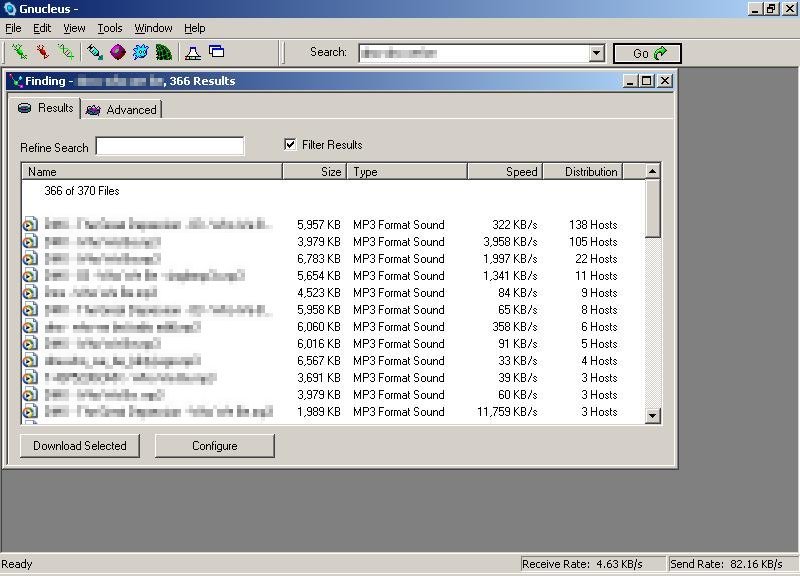Viewport: 800px width, 576px height.
Task: Click into the Refine Search input field
Action: coord(170,146)
